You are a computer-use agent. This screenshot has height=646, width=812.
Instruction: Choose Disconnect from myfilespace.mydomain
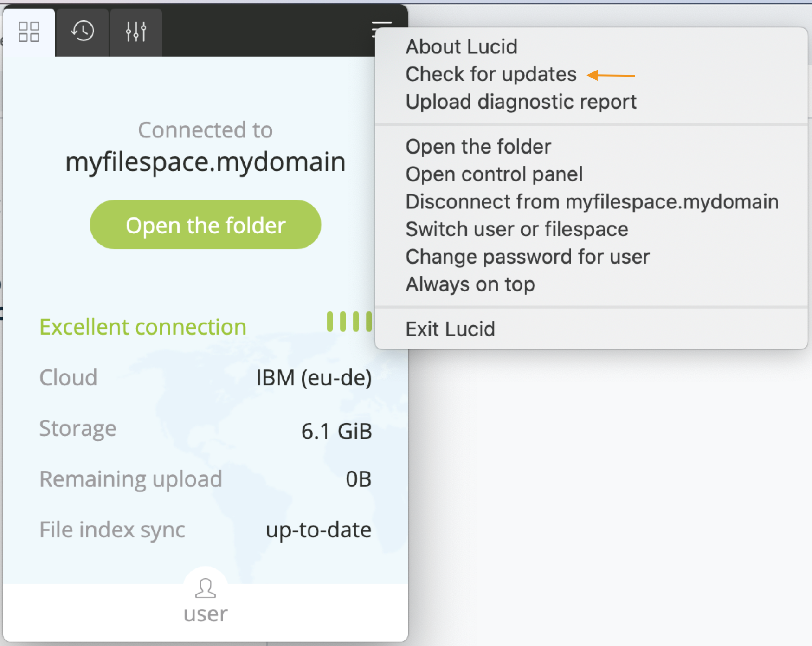[x=592, y=201]
